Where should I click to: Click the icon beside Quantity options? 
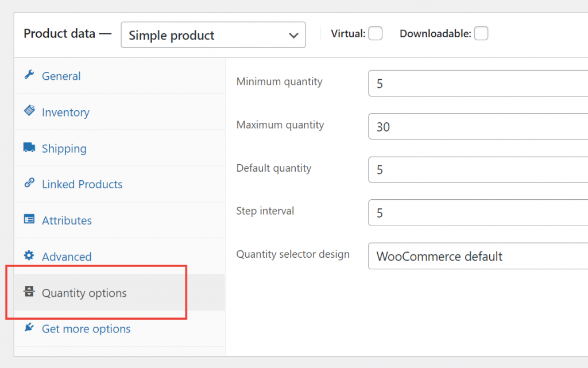[29, 292]
